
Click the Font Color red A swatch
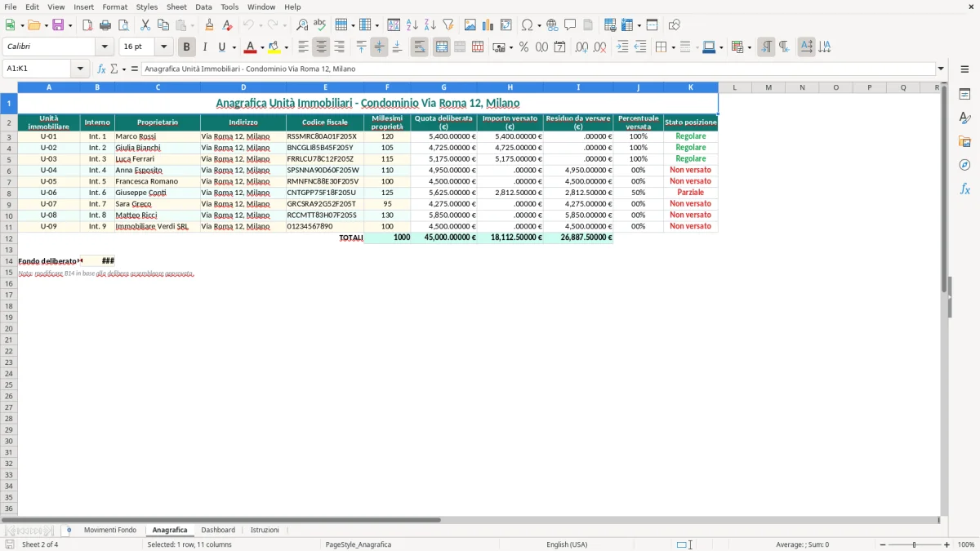tap(251, 47)
